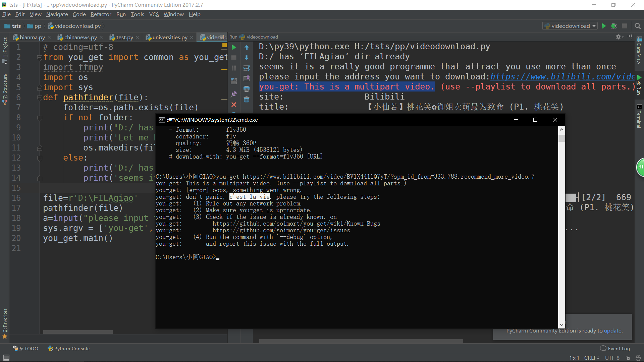
Task: Rerun videodownload in the Run panel
Action: 234,48
